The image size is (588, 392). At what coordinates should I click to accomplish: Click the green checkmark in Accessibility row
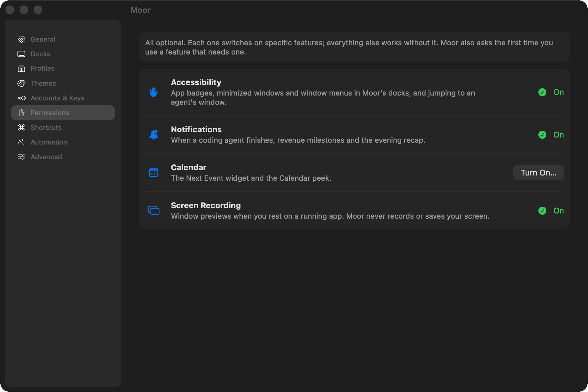point(542,92)
